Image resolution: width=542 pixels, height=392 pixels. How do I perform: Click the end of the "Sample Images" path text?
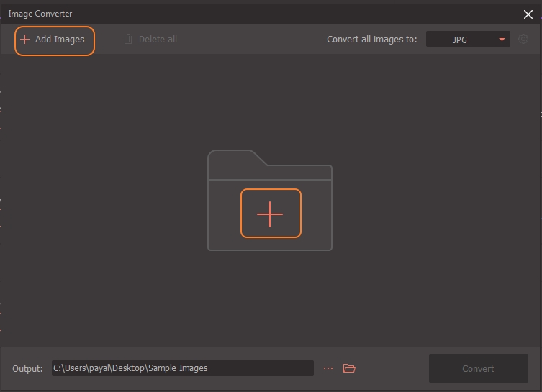click(207, 368)
